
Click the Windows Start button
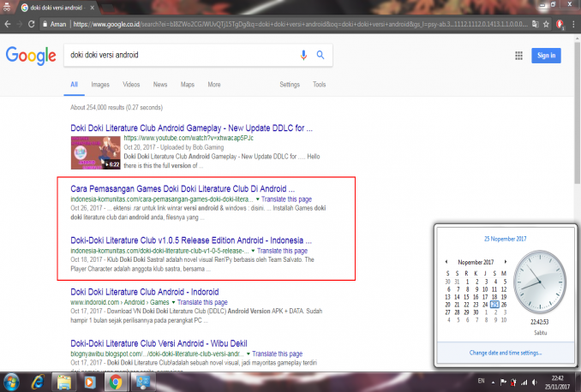(x=12, y=380)
